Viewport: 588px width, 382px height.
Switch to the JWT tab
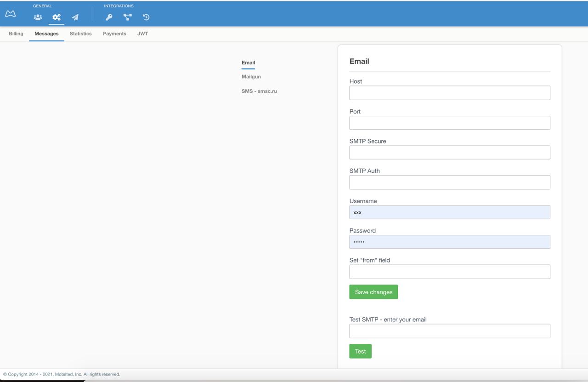142,34
